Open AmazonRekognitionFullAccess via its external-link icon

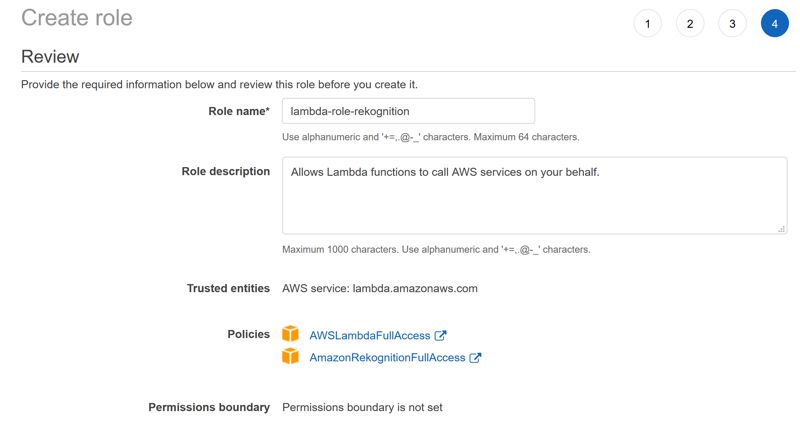pyautogui.click(x=475, y=358)
